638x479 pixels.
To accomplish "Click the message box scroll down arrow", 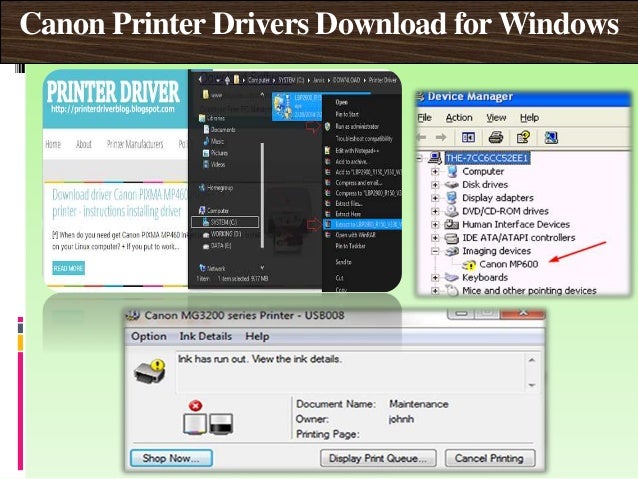I will pos(532,385).
